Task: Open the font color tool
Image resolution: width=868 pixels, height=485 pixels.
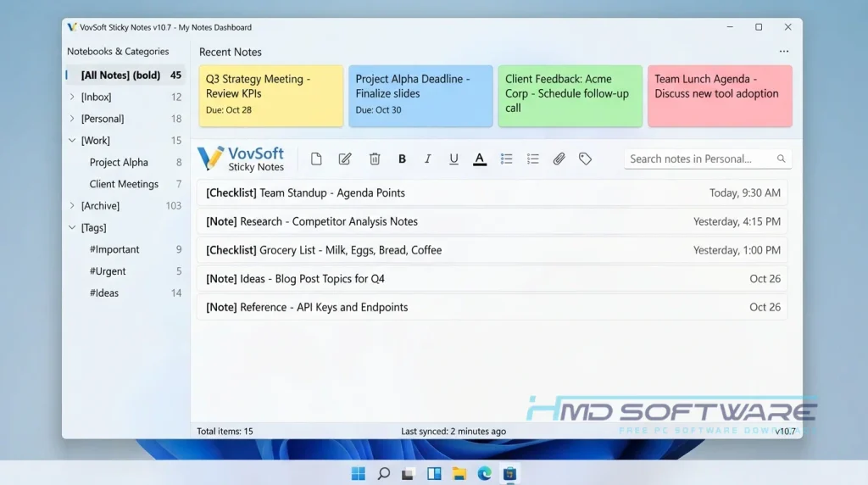Action: coord(480,159)
